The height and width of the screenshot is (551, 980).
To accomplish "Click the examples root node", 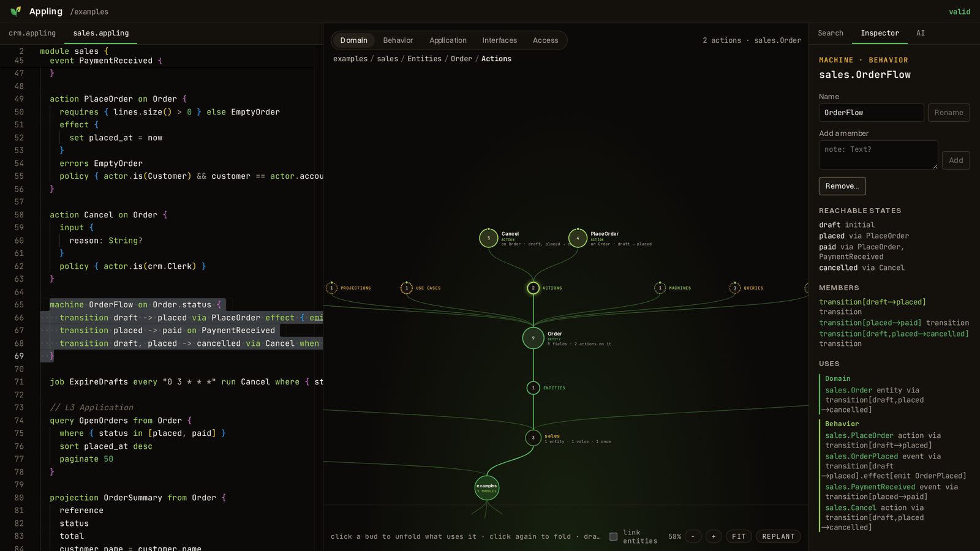I will 487,488.
